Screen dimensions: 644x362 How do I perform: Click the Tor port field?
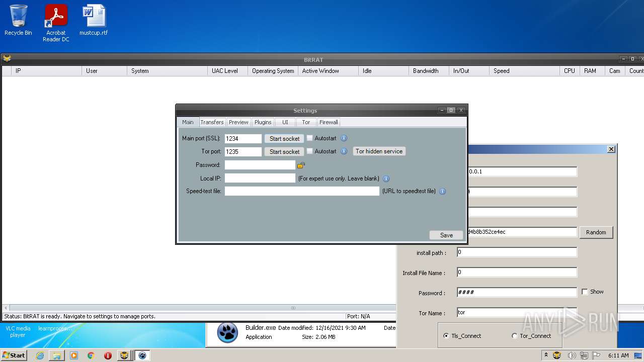(243, 151)
